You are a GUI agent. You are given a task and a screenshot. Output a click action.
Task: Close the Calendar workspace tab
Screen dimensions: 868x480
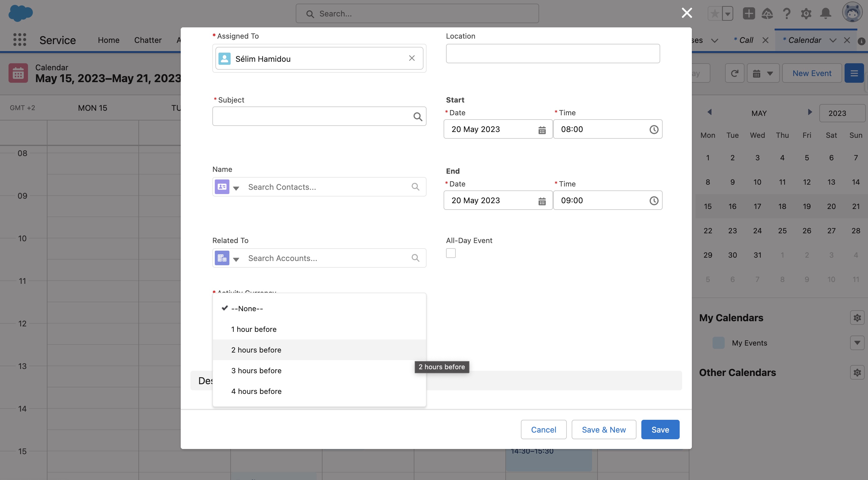click(x=847, y=40)
